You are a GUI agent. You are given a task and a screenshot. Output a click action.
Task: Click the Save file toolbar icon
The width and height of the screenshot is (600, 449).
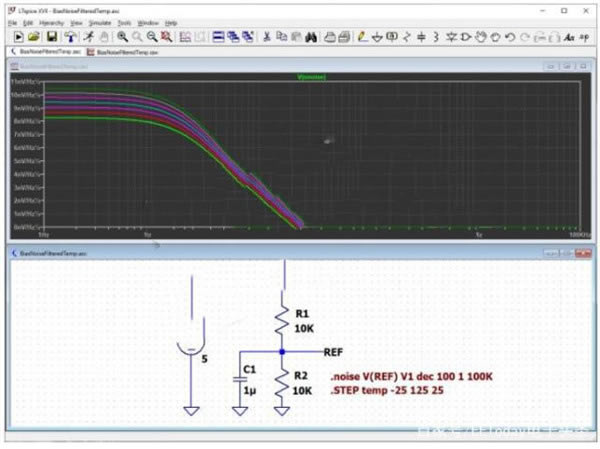click(52, 36)
